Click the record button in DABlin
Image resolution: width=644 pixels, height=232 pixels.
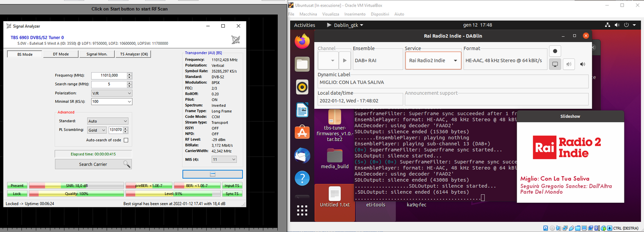click(x=555, y=51)
